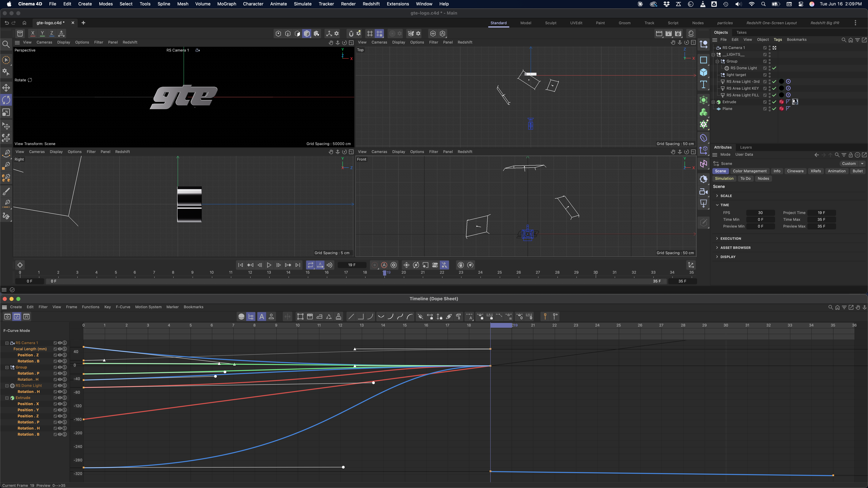
Task: Toggle sound during playback
Action: 330,265
